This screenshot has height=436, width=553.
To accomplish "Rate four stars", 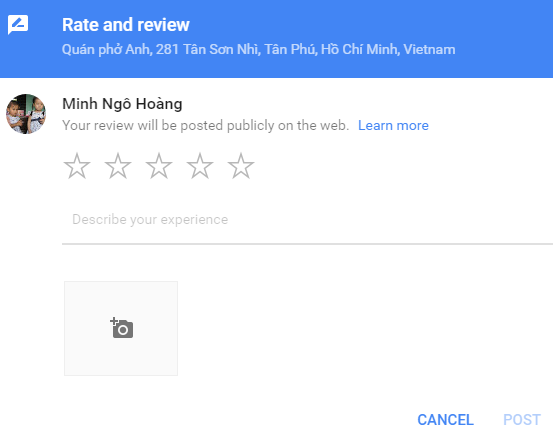I will (200, 166).
